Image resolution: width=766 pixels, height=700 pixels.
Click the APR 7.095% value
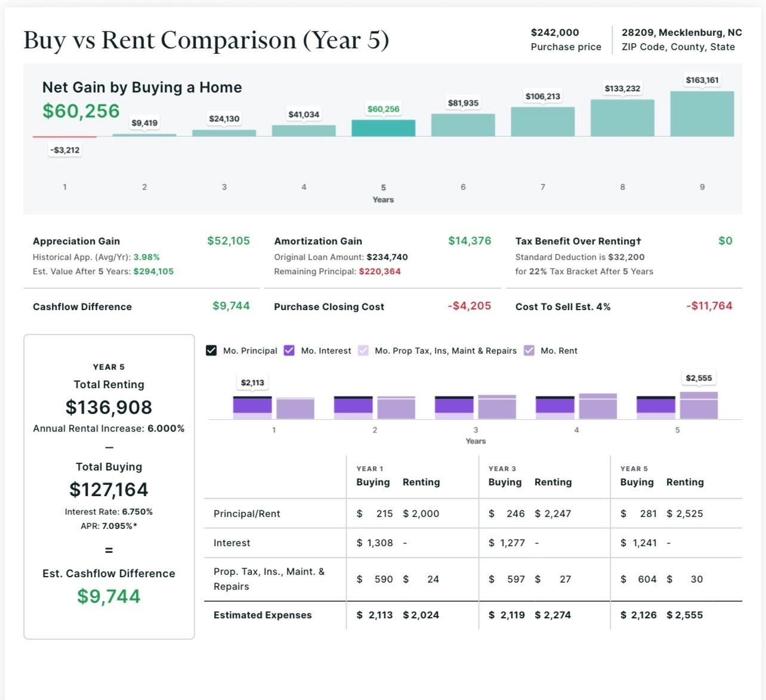coord(119,526)
